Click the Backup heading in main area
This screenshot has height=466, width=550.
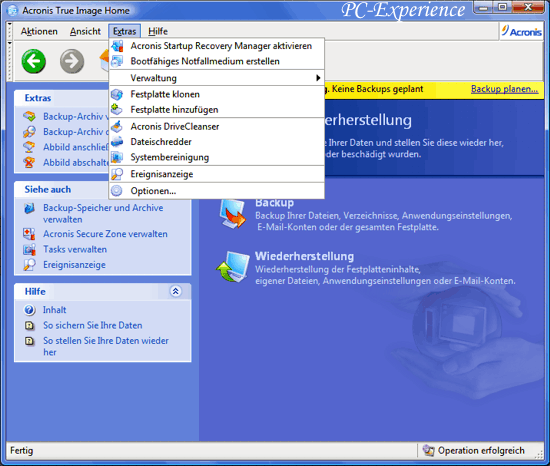tap(274, 203)
